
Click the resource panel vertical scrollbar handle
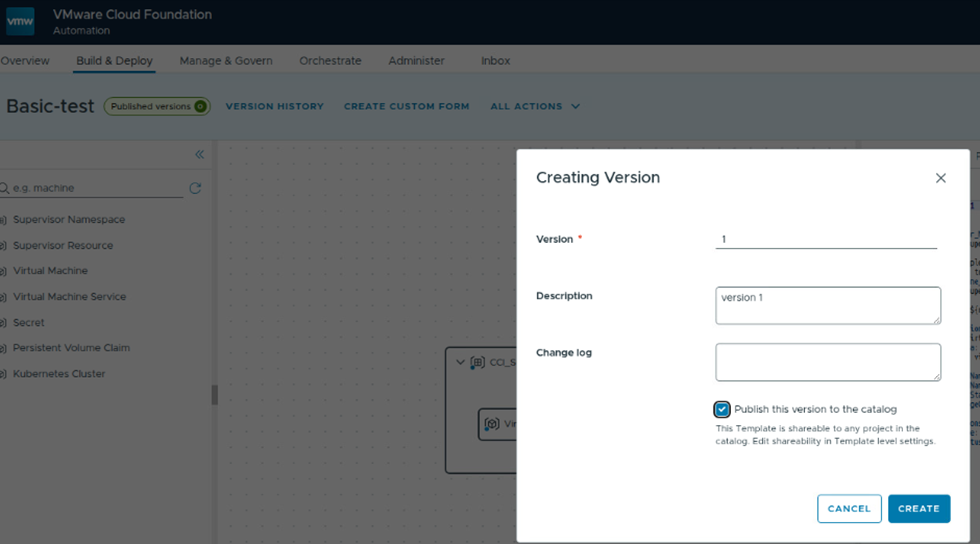(214, 395)
